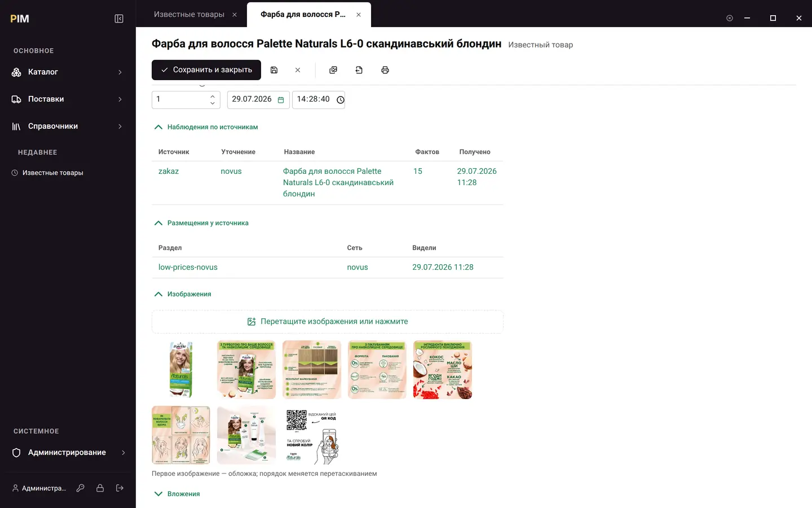Click the logout arrow icon

(120, 488)
